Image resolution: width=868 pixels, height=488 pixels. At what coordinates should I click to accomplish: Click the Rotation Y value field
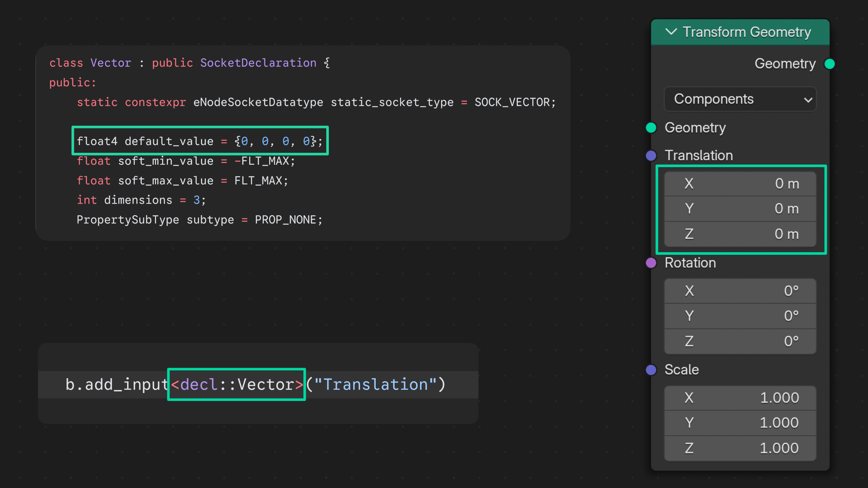pyautogui.click(x=740, y=316)
